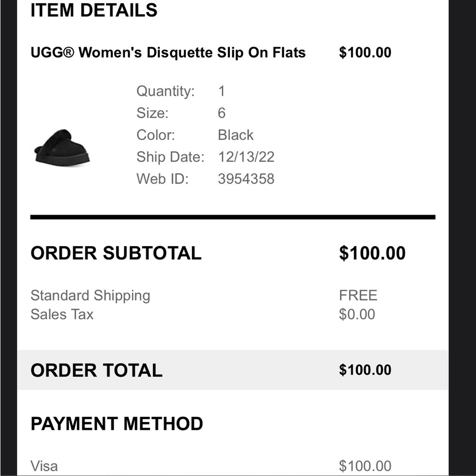Click the Quantity value 1
The width and height of the screenshot is (476, 476).
[x=221, y=91]
